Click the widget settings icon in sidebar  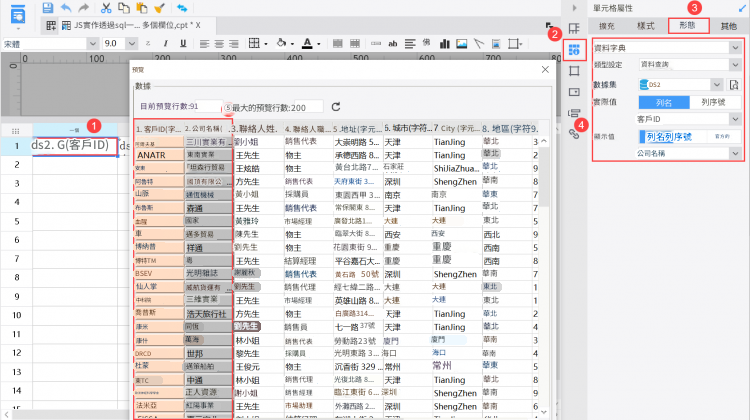coord(574,92)
